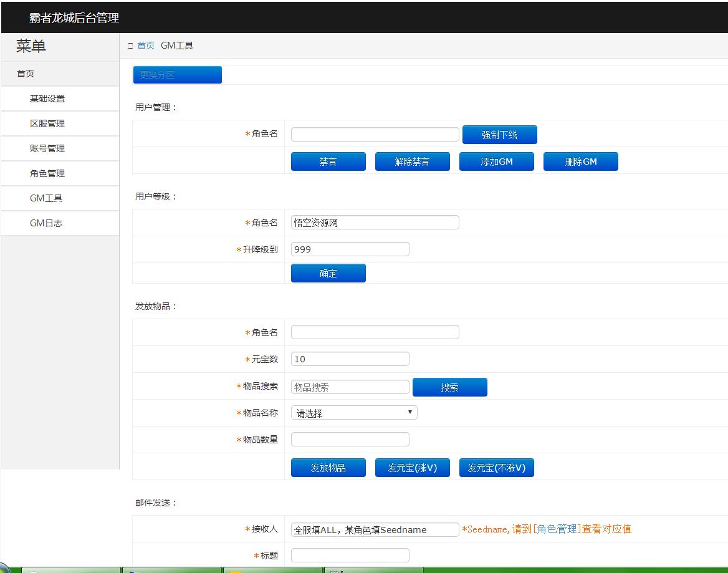Screen dimensions: 728x573
Task: Go to 账号管理 in the sidebar
Action: point(47,148)
